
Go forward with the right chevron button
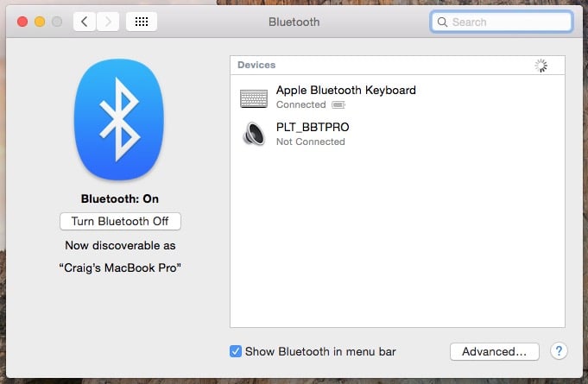[x=108, y=22]
